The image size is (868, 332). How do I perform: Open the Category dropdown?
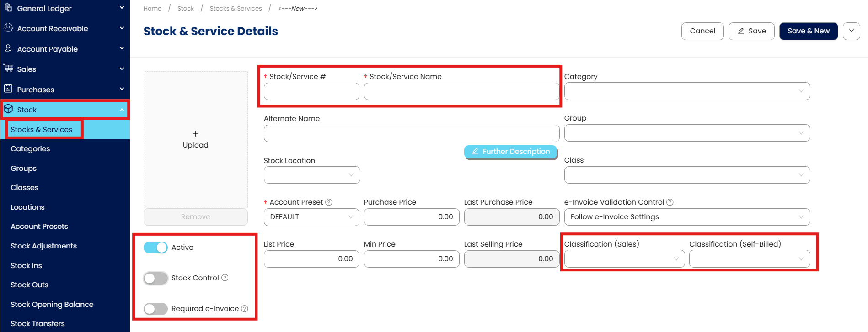pyautogui.click(x=686, y=91)
